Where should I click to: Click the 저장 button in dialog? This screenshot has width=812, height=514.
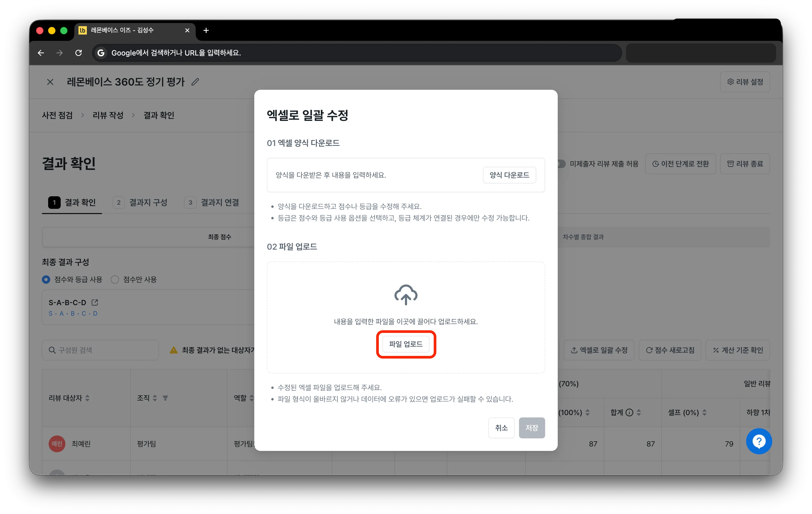[532, 427]
